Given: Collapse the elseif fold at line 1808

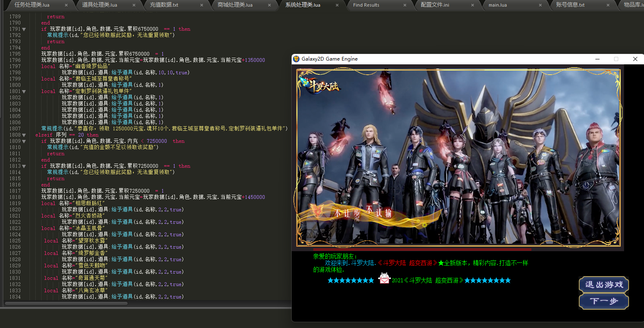Looking at the screenshot, I should 24,135.
